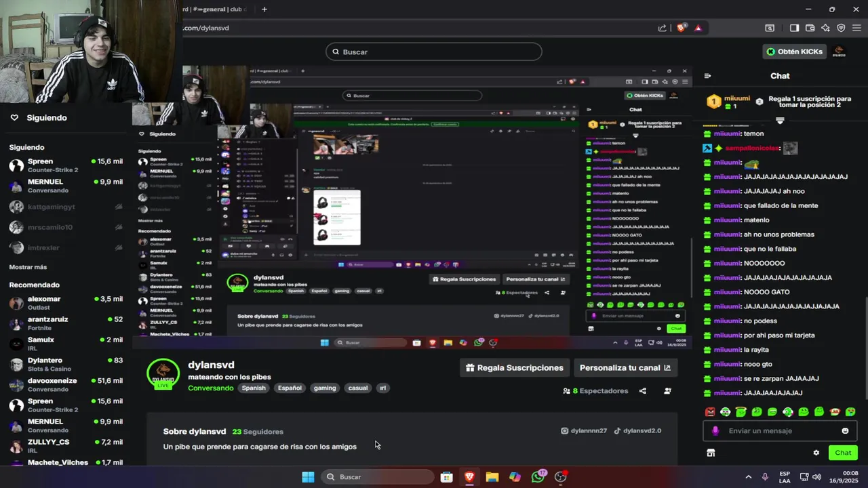868x488 pixels.
Task: Open the Windows Start menu
Action: 308,477
